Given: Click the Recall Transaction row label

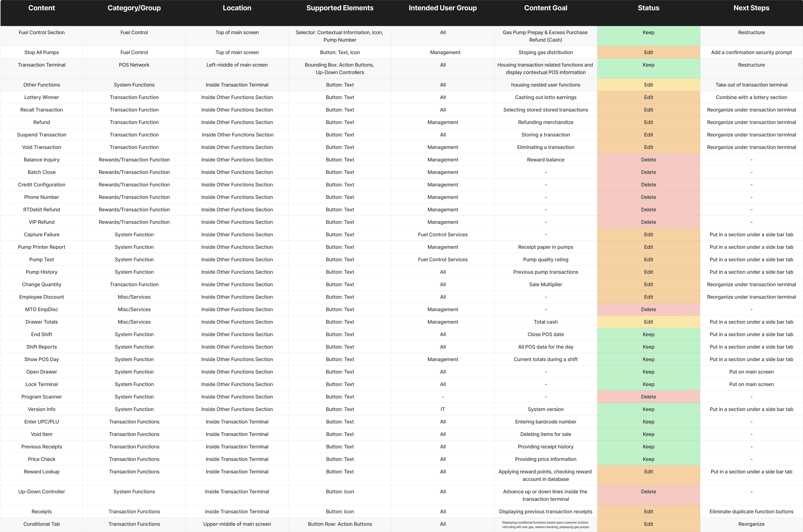Looking at the screenshot, I should click(x=41, y=110).
